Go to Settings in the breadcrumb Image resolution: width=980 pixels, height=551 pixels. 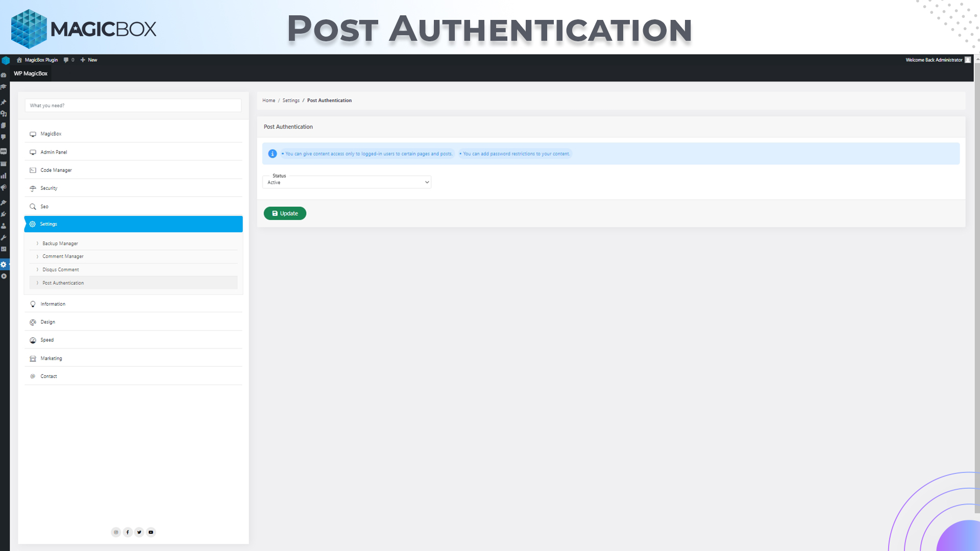tap(291, 101)
